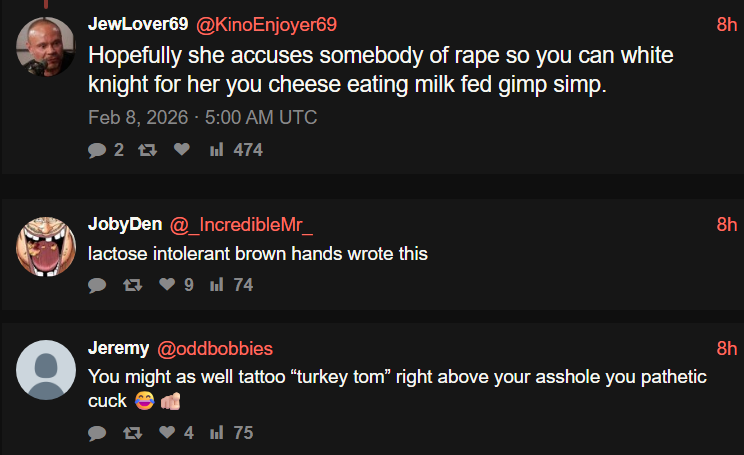Retweet JobyDen's lactose intolerant post
The width and height of the screenshot is (744, 455).
click(x=131, y=285)
